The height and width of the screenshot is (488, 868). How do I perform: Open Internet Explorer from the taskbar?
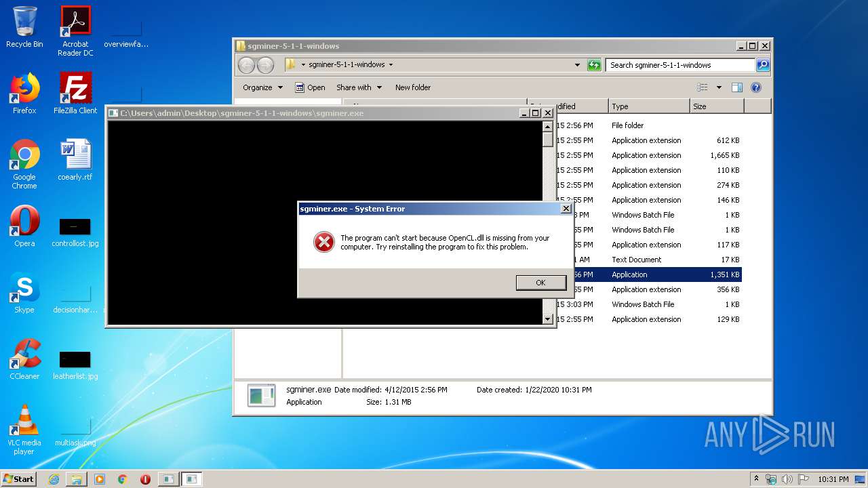54,479
